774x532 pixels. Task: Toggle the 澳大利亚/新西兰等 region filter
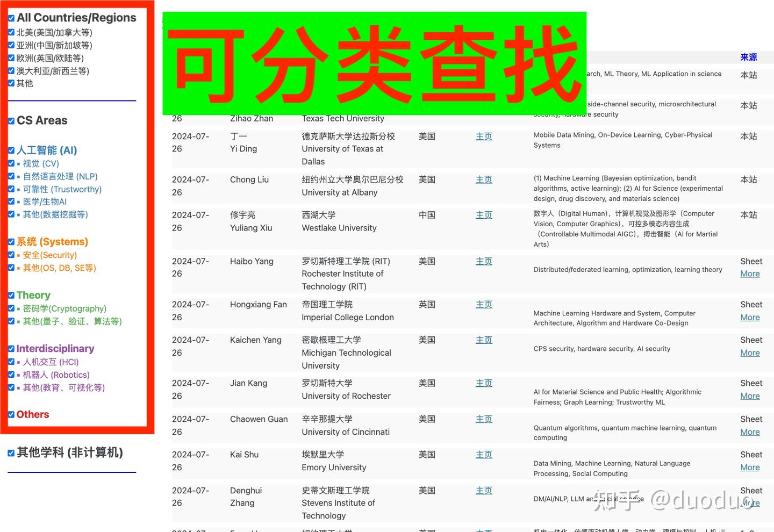coord(11,70)
